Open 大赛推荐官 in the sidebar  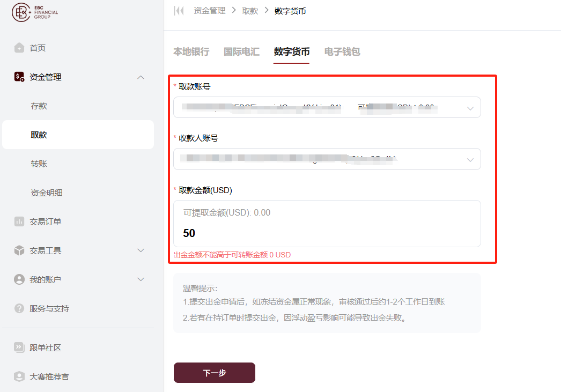pos(49,376)
